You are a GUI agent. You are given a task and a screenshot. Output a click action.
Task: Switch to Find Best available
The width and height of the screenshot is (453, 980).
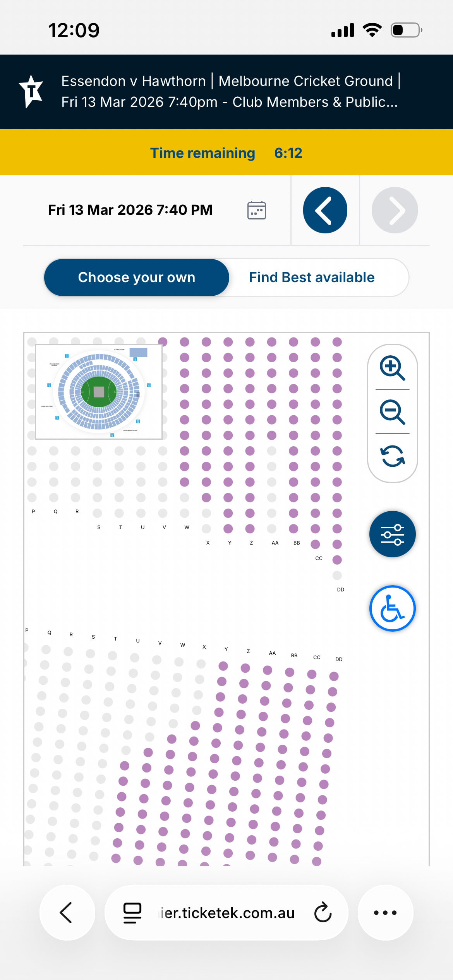pos(312,278)
